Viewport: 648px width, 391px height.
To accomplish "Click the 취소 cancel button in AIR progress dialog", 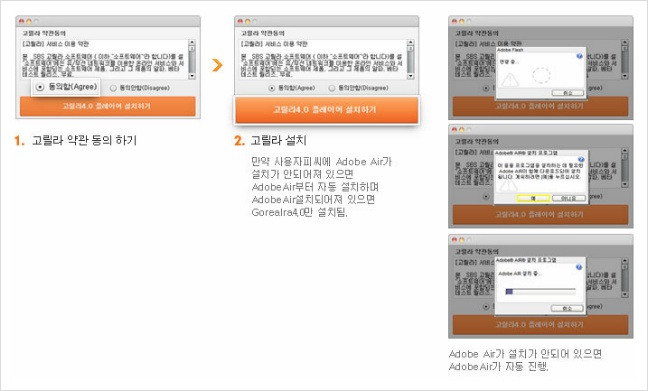I will (x=567, y=308).
